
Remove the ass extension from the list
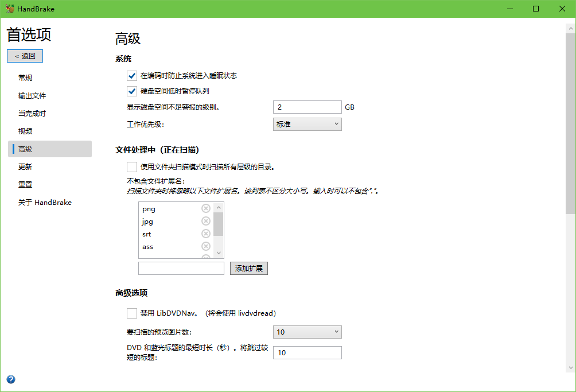205,246
